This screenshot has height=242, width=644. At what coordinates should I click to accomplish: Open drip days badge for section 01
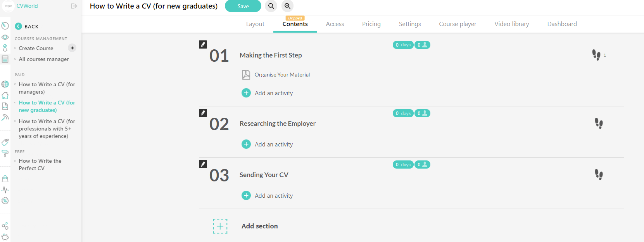point(403,45)
